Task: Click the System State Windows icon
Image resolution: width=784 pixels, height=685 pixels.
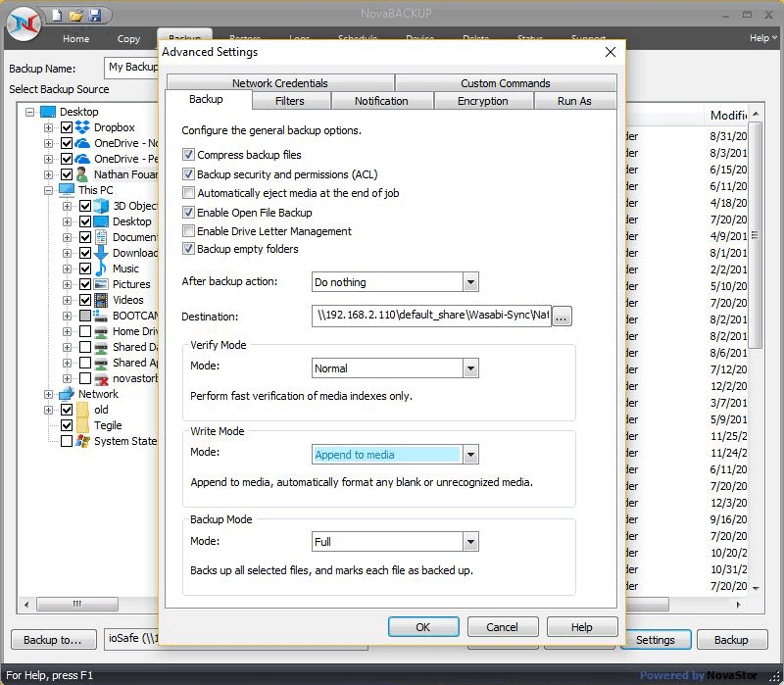Action: (x=82, y=441)
